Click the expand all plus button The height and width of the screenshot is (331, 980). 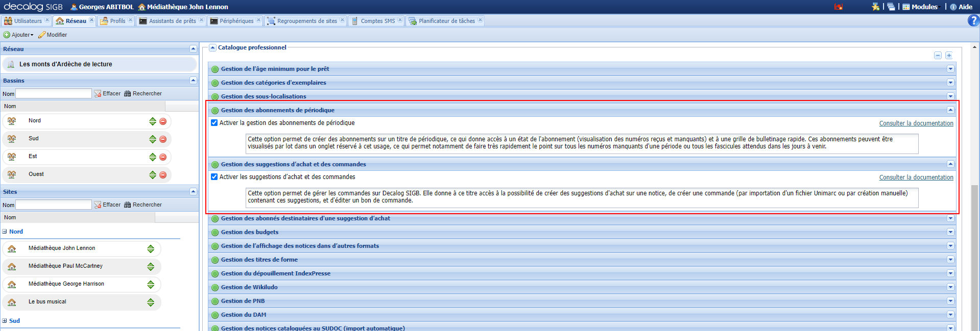[x=948, y=55]
